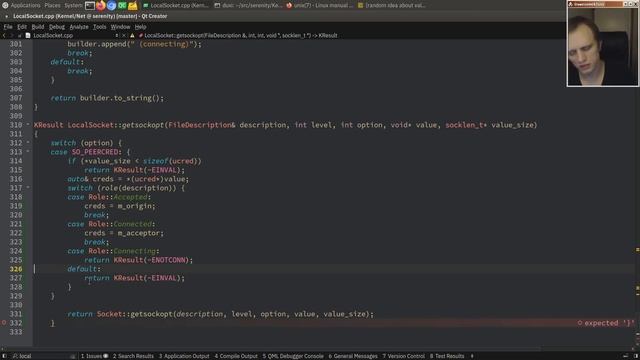
Task: Open the Places menu in top panel
Action: (52, 5)
